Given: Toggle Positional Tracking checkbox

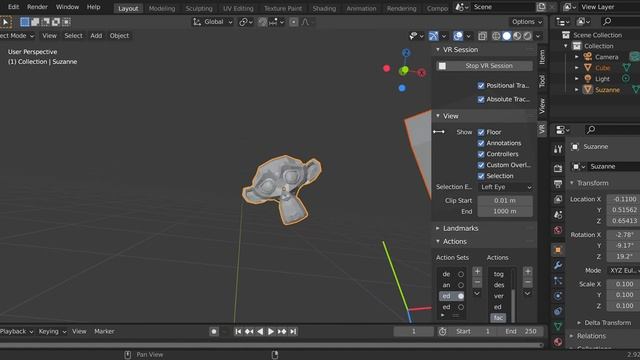Looking at the screenshot, I should pyautogui.click(x=481, y=86).
